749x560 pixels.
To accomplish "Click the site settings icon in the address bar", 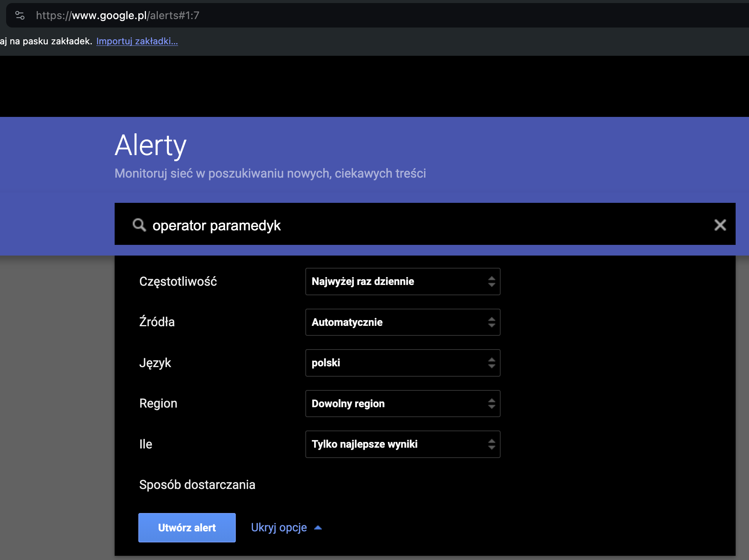I will (20, 15).
